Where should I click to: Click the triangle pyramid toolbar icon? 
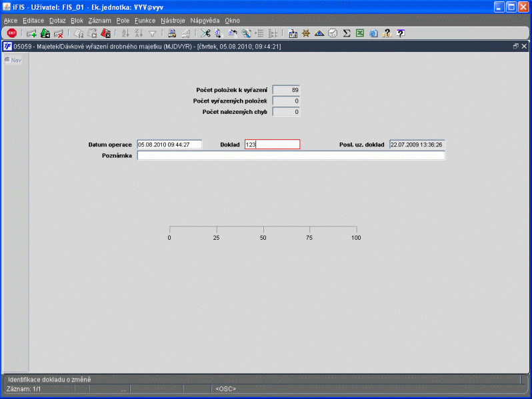click(319, 33)
